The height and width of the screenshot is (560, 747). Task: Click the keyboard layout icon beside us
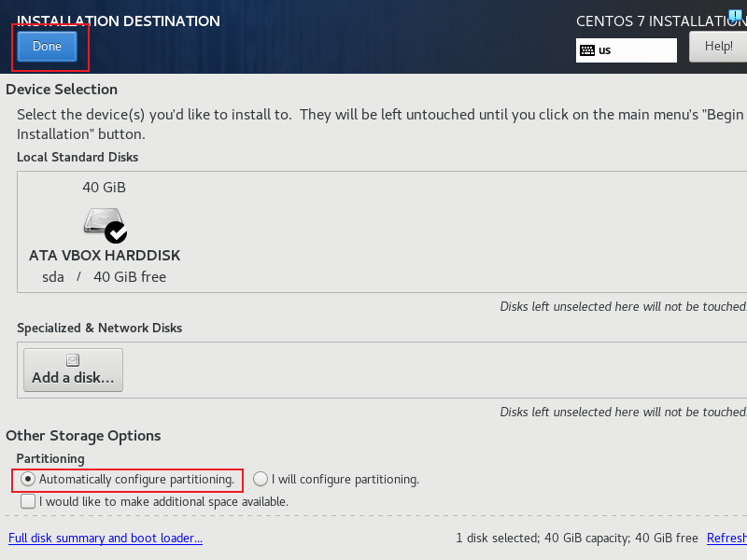(587, 50)
